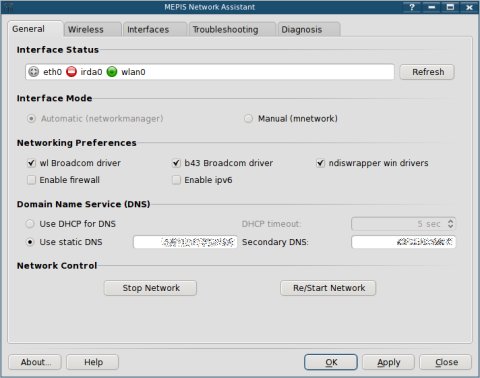The image size is (480, 378).
Task: Click the eth0 interface label
Action: (x=53, y=72)
